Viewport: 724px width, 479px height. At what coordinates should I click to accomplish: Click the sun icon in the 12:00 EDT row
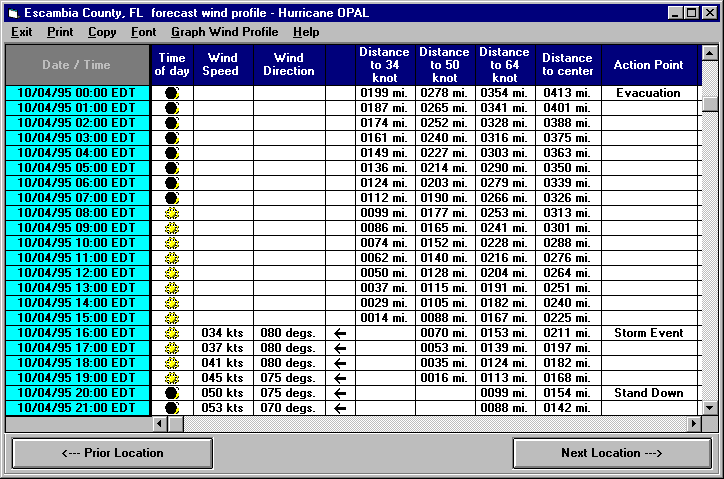(x=171, y=273)
